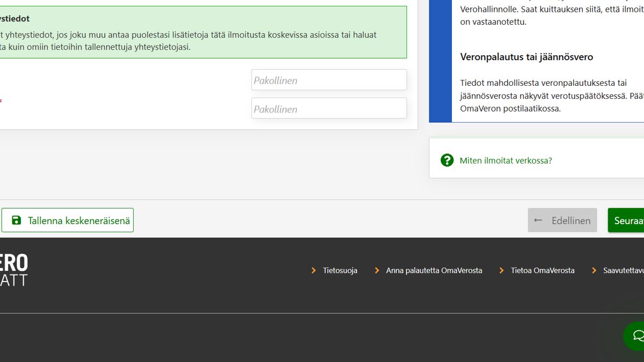Click the orange chevron before Tietosuoja
Viewport: 644px width, 362px height.
pyautogui.click(x=314, y=271)
